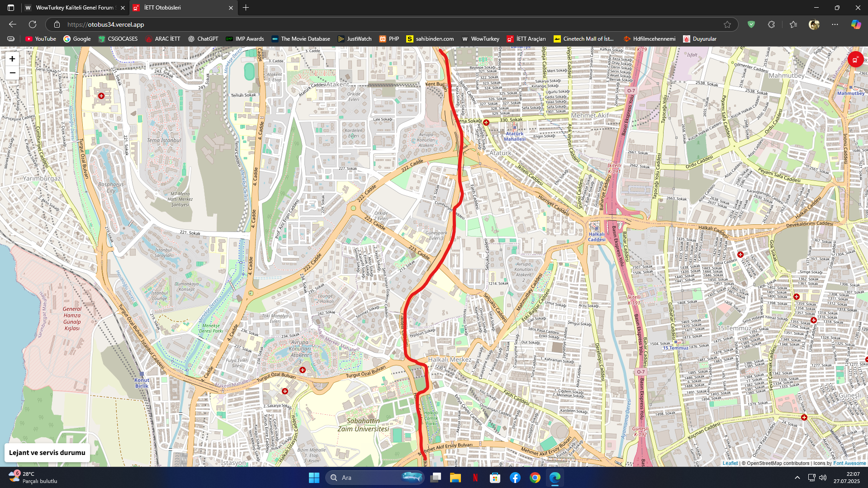Open CSGOCASES bookmark

coord(118,39)
